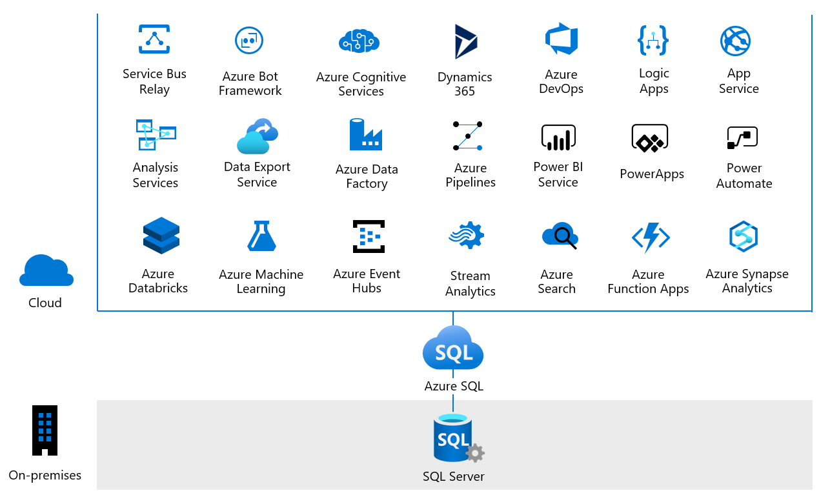
Task: Click the "Cloud" label
Action: (x=45, y=303)
